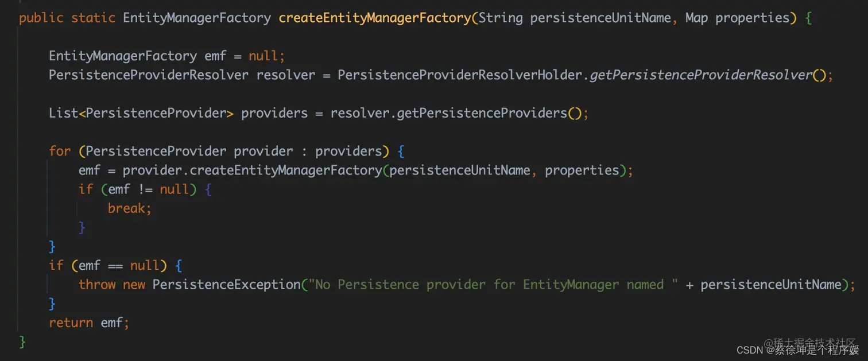Click the italic getPersistenceProviderResolver call
Screen dimensions: 868x361
[x=701, y=75]
